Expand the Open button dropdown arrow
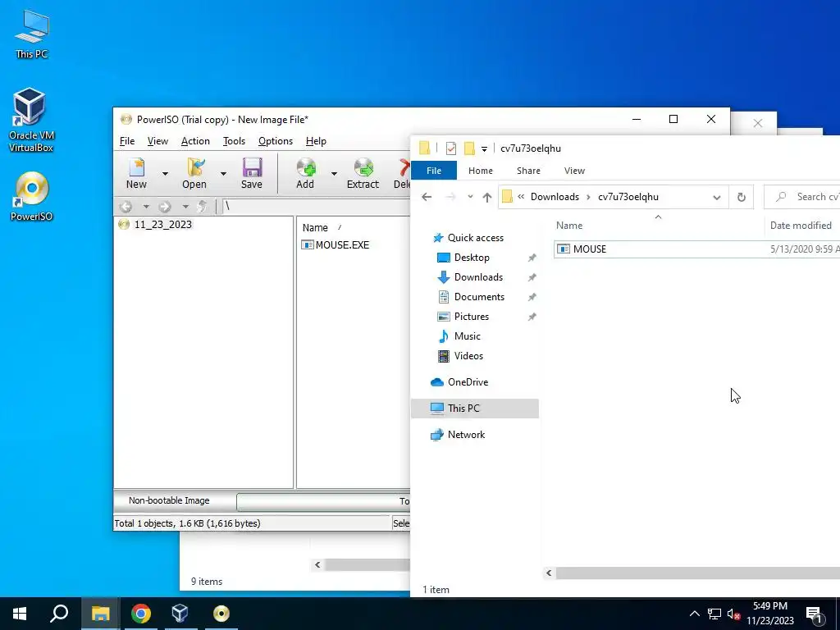This screenshot has height=630, width=840. 223,173
